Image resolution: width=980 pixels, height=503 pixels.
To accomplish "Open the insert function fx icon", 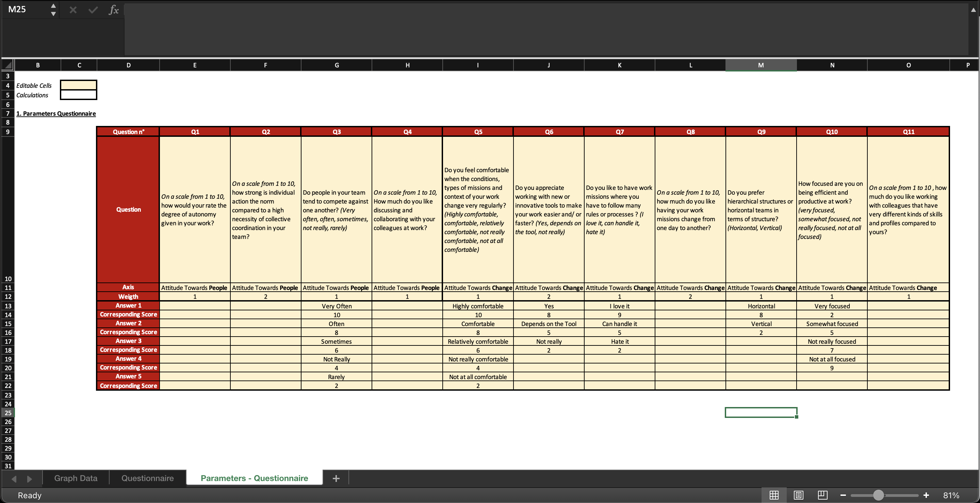I will pos(113,10).
